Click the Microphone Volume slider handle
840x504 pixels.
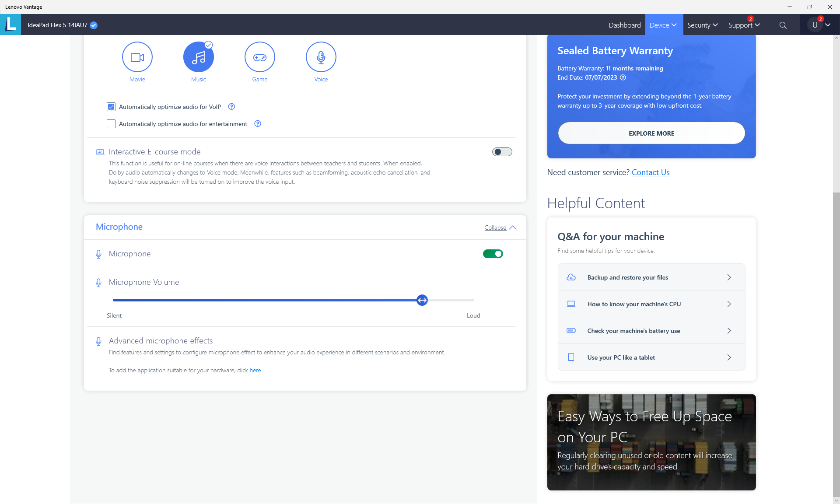coord(422,300)
